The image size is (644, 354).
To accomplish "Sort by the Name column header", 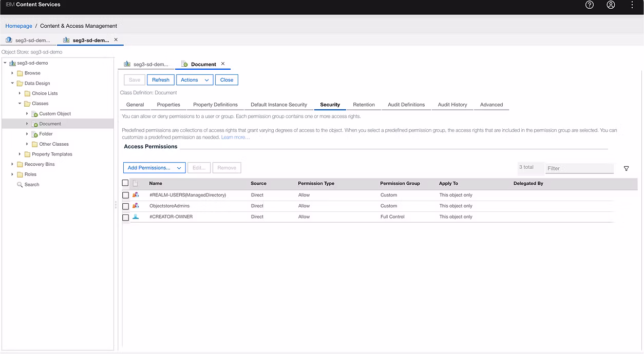I will [156, 183].
